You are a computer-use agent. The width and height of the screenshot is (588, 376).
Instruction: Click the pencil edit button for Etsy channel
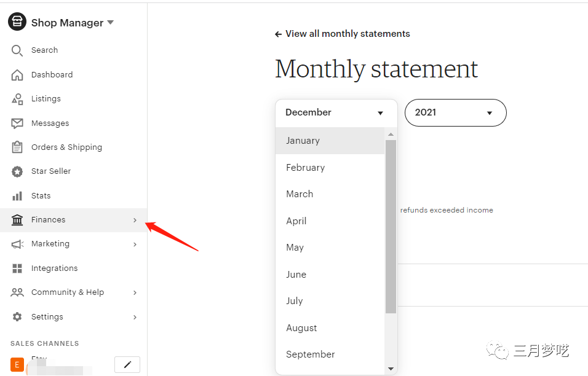tap(127, 364)
